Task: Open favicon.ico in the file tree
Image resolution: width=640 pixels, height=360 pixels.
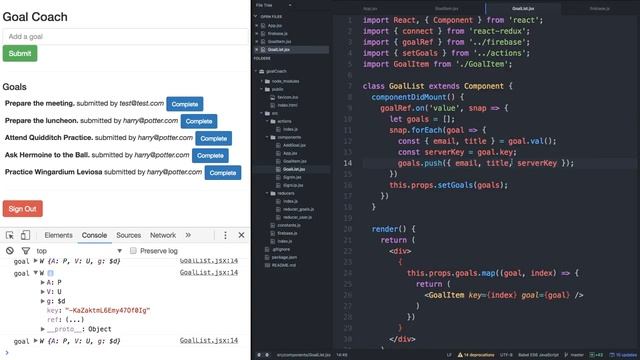Action: tap(287, 97)
